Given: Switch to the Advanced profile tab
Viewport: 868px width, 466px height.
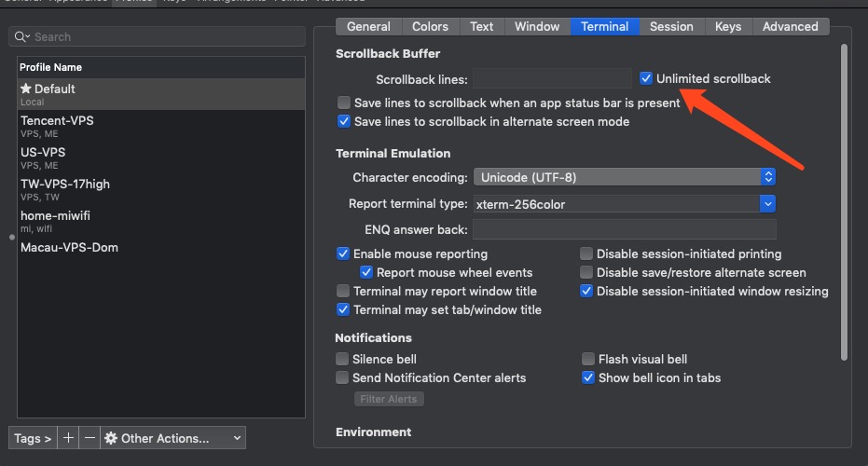Looking at the screenshot, I should click(x=790, y=27).
